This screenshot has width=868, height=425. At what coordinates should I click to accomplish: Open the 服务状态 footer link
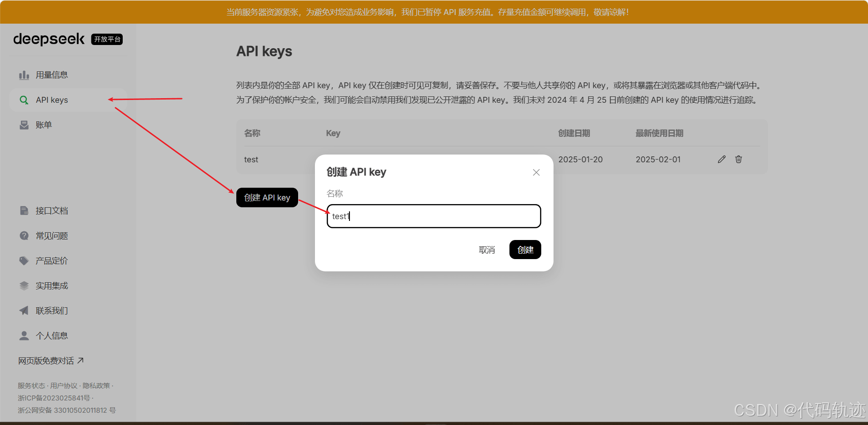coord(31,385)
